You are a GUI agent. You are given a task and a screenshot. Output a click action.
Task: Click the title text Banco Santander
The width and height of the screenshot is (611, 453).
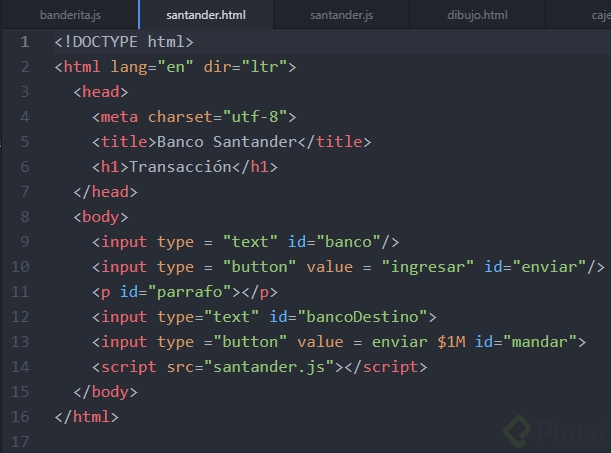227,142
